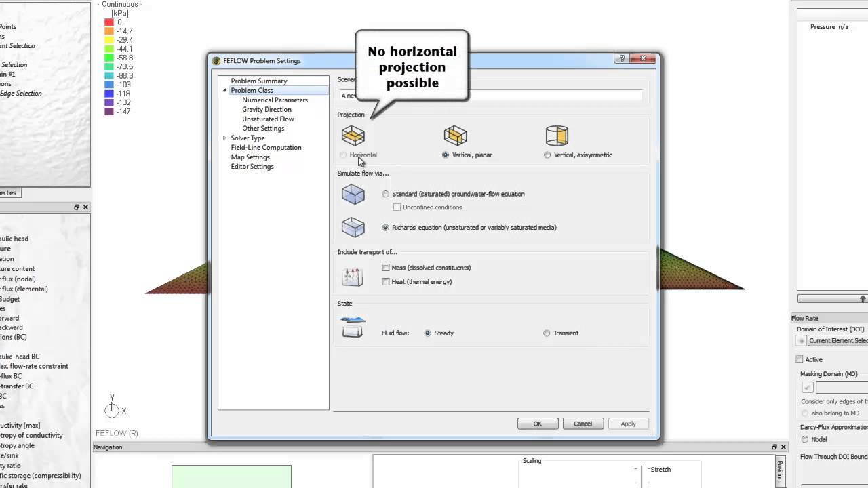Click the Vertical axisymmetric cylinder icon
Screen dimensions: 868x488
point(557,136)
